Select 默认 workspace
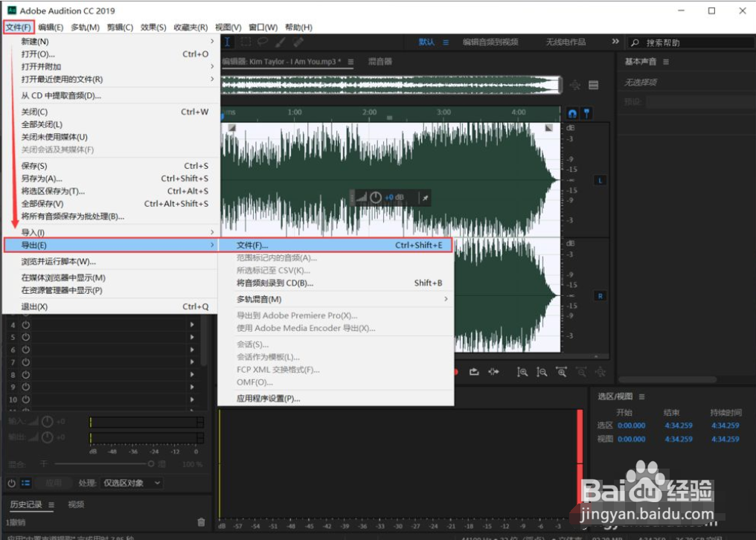Screen dimensions: 756x540 [426, 42]
